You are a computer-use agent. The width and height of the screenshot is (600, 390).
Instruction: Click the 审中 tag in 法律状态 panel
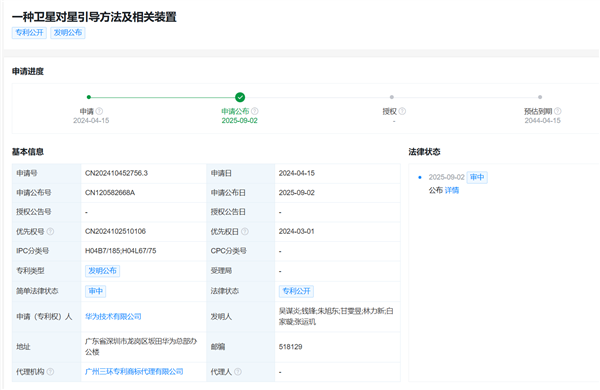[477, 177]
